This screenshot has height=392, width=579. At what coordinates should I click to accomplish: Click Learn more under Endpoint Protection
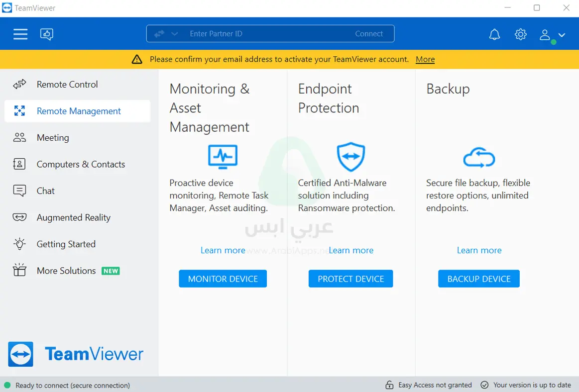[351, 250]
